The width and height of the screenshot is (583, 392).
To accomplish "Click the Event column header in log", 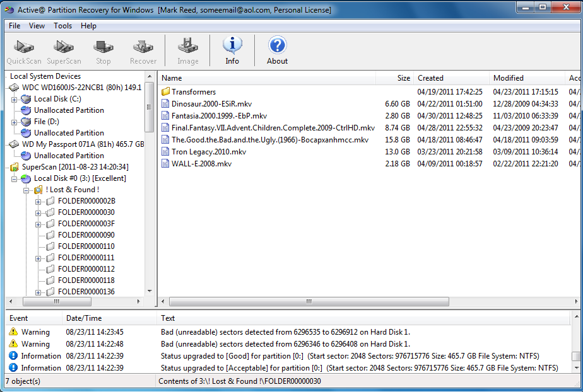I will [34, 318].
